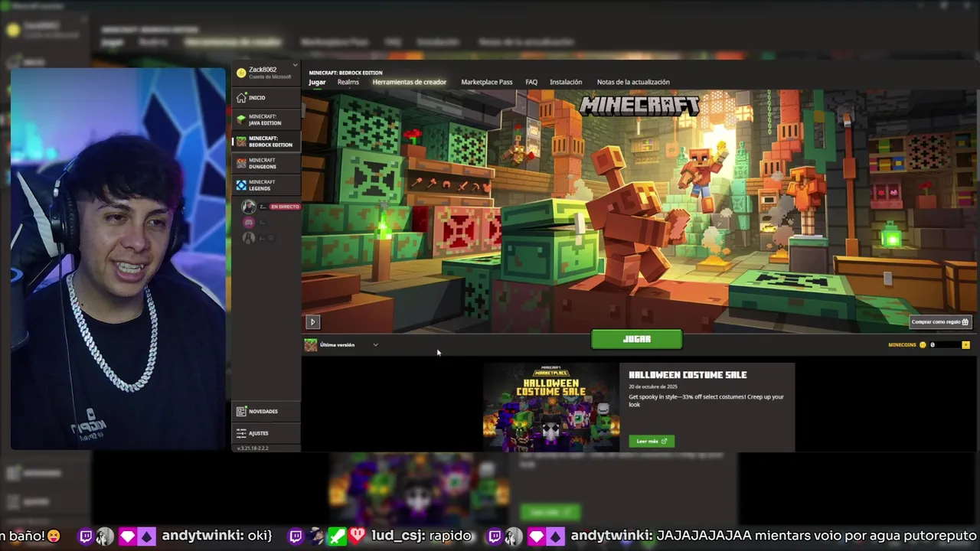The width and height of the screenshot is (980, 551).
Task: Click the third friend avatar in sidebar
Action: [248, 238]
